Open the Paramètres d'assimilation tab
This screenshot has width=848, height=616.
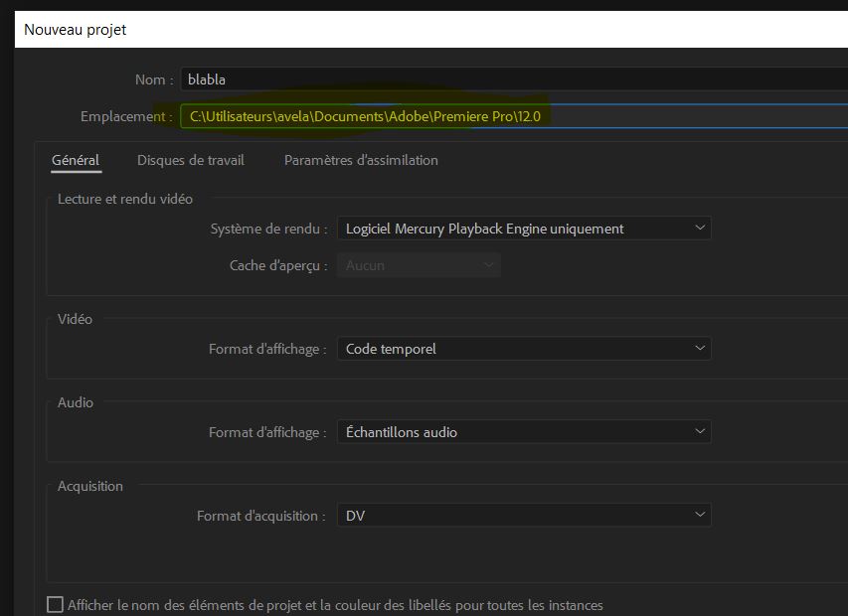pyautogui.click(x=361, y=161)
